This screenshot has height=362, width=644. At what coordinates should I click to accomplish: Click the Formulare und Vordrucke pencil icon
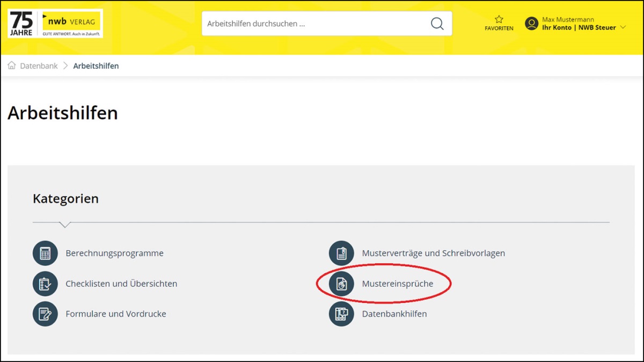[x=45, y=314]
